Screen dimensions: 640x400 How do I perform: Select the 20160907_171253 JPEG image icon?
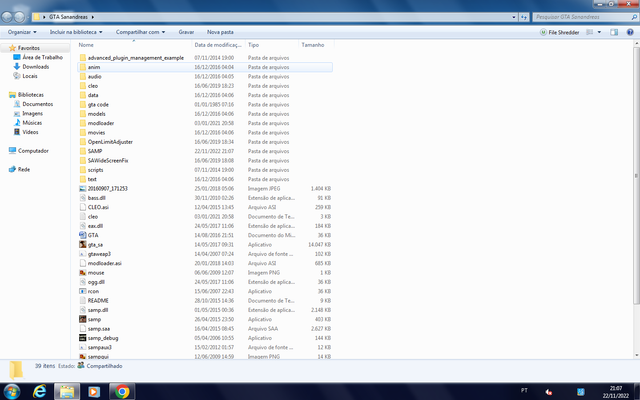click(83, 189)
